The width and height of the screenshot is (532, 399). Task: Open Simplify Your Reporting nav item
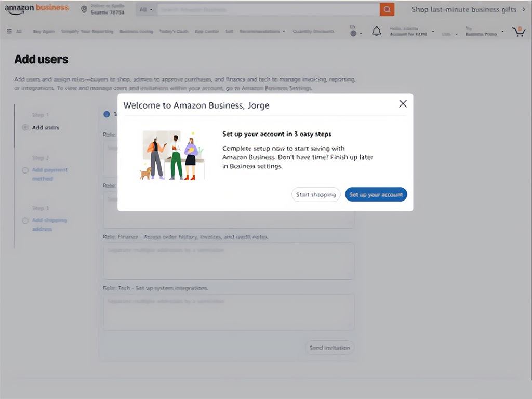click(87, 31)
